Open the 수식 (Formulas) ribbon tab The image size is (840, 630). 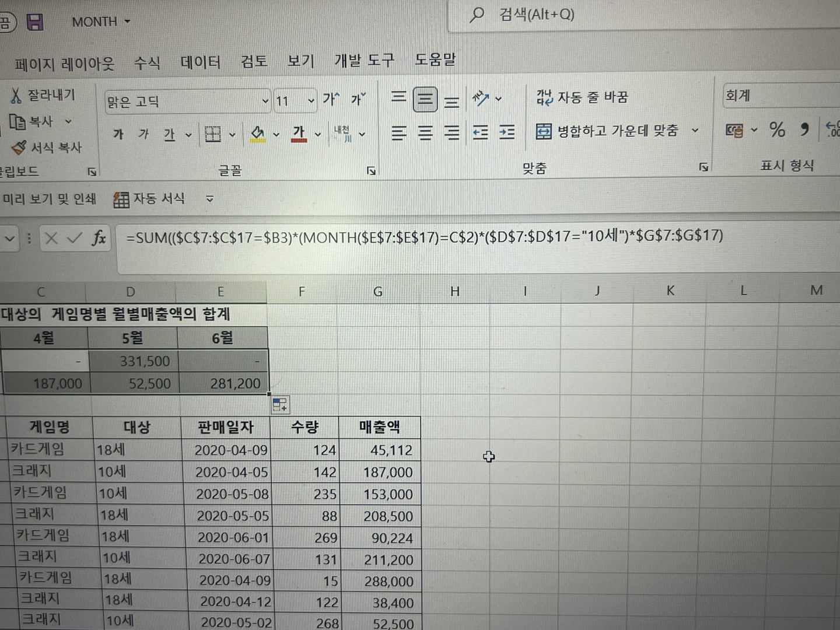coord(147,62)
